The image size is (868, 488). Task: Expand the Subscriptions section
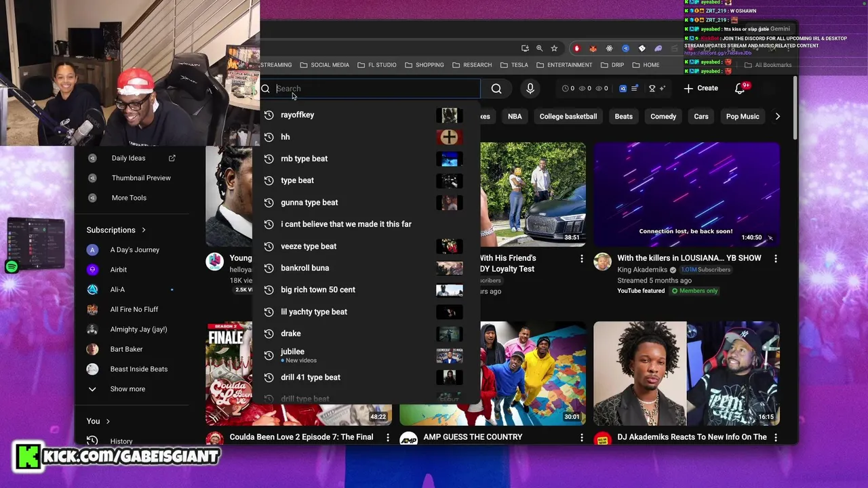pyautogui.click(x=116, y=230)
